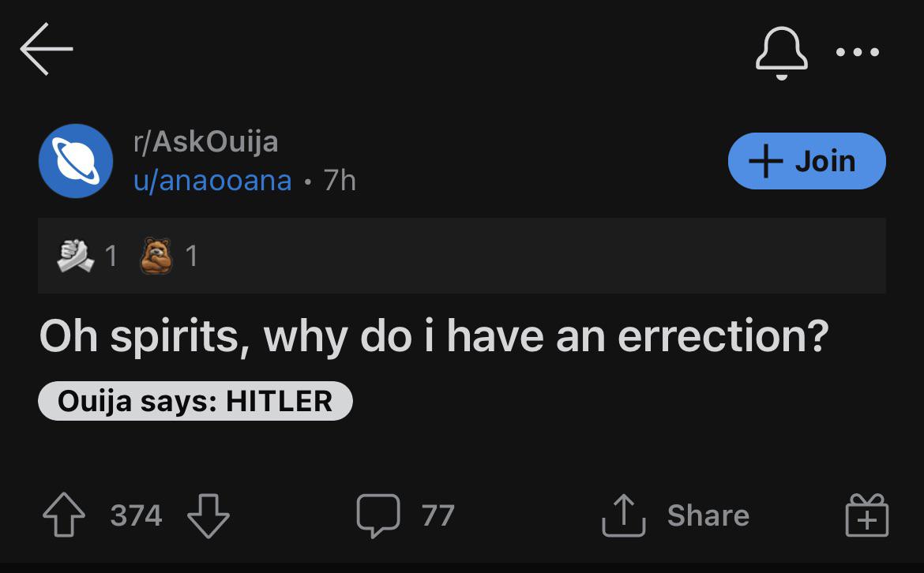
Task: Go back using the left arrow
Action: click(x=47, y=49)
